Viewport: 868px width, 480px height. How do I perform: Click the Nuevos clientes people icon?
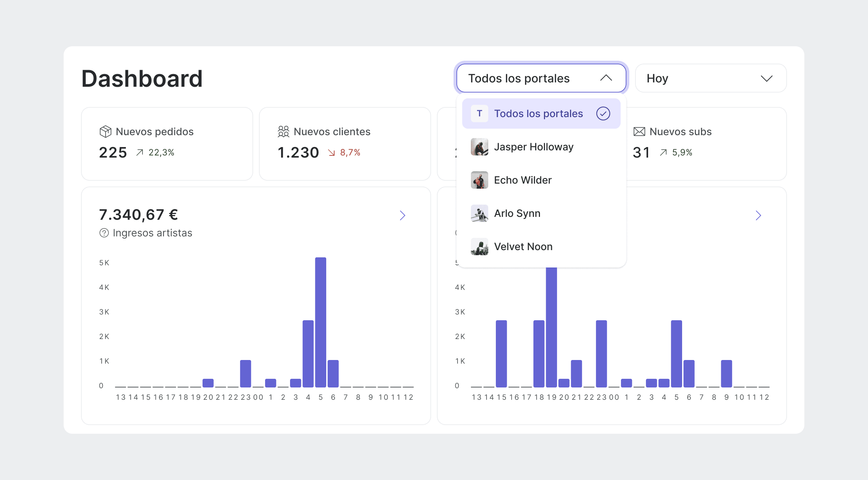tap(283, 132)
